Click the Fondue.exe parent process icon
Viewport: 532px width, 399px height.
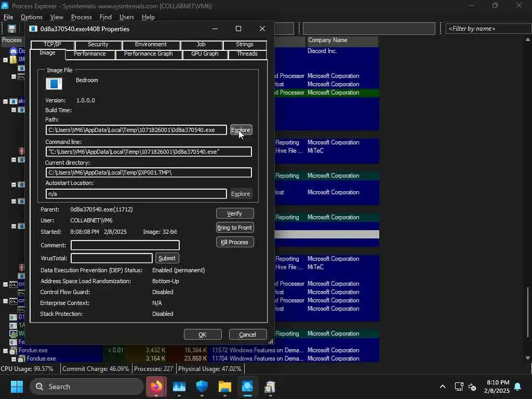point(13,350)
